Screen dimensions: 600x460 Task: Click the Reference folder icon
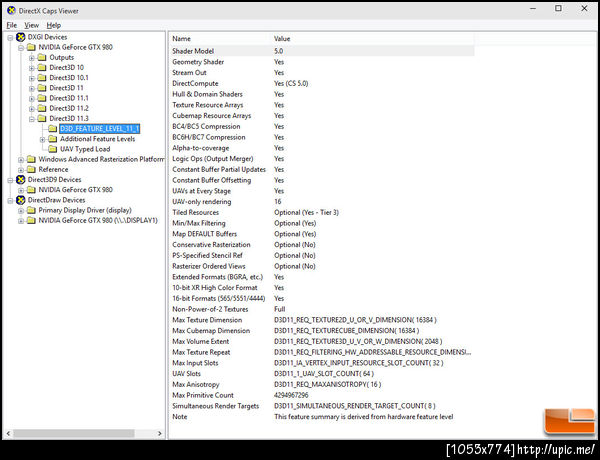pyautogui.click(x=31, y=169)
